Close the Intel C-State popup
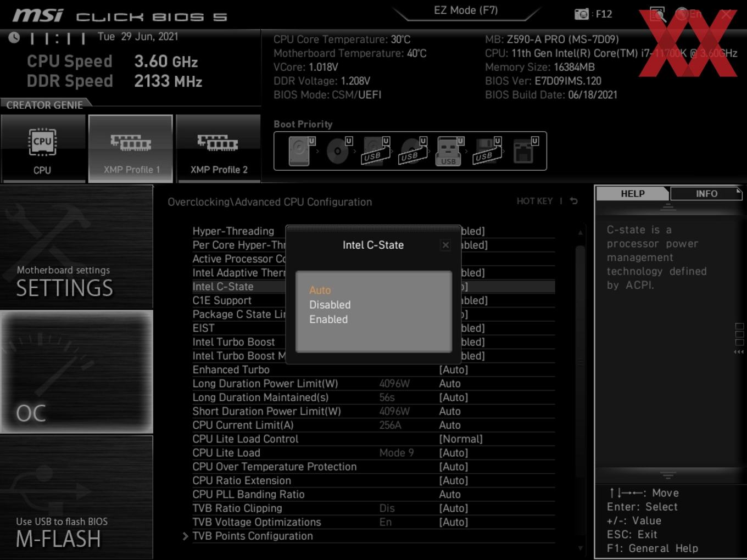 point(445,245)
